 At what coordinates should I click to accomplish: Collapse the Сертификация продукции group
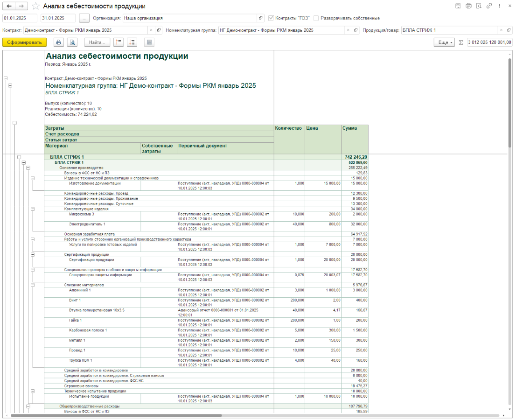33,254
